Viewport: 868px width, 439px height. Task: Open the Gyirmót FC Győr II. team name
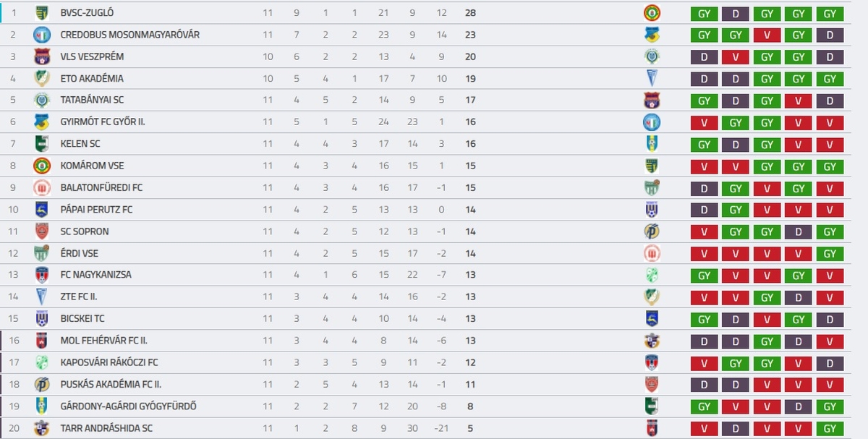coord(103,122)
